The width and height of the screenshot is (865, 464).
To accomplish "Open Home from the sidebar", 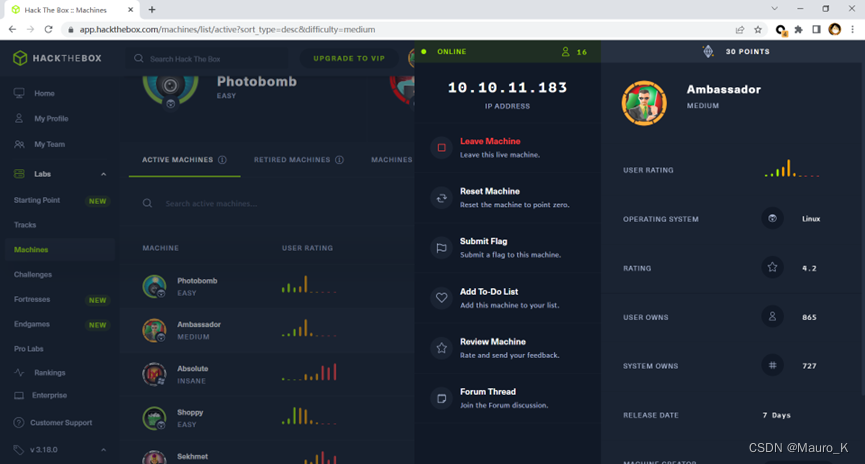I will [44, 93].
